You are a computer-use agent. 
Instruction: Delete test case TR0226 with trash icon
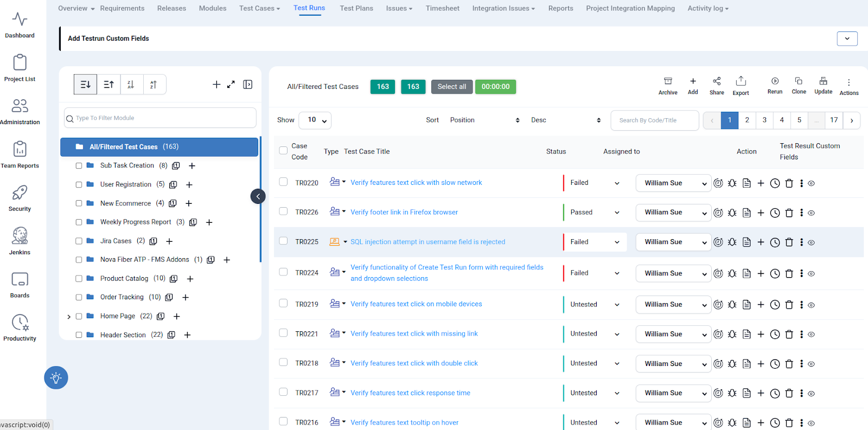(x=789, y=213)
